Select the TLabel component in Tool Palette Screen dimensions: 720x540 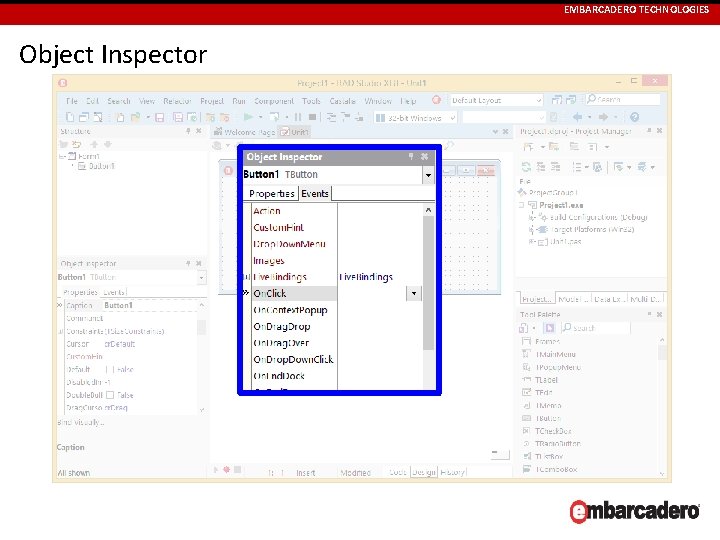(x=540, y=380)
